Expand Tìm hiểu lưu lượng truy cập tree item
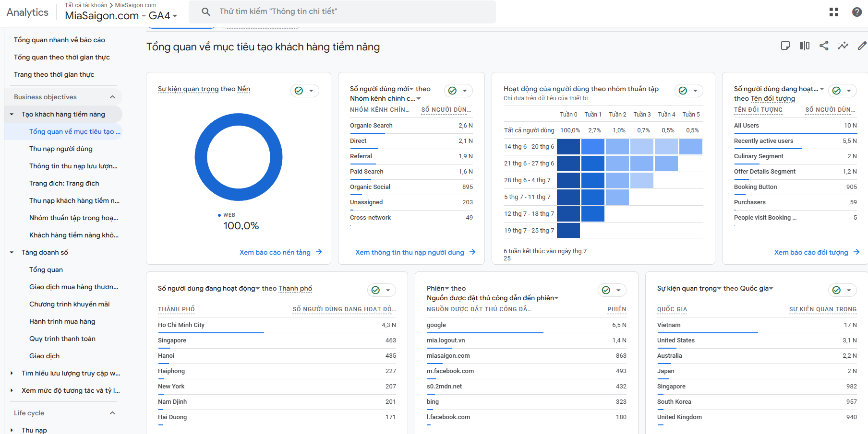The width and height of the screenshot is (868, 434). [x=12, y=373]
